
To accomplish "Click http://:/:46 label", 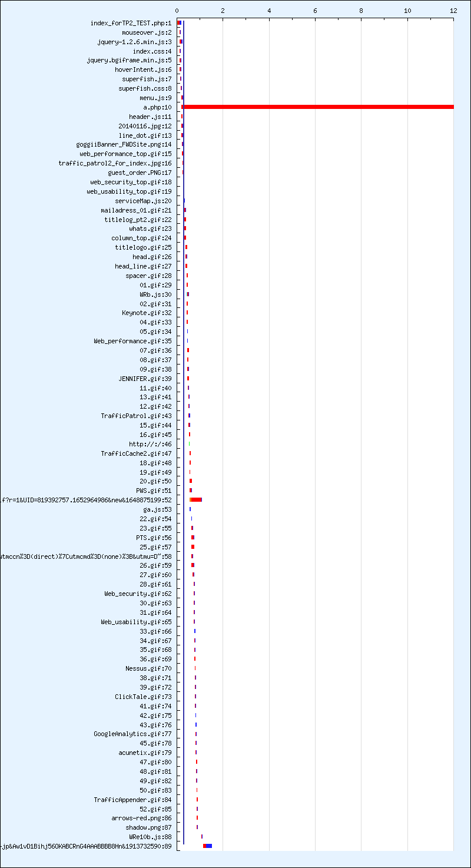I will coord(151,444).
